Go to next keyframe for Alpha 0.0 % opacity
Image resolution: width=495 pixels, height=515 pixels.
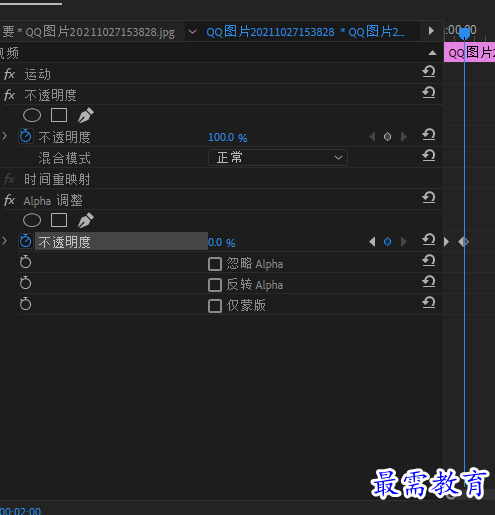point(403,242)
